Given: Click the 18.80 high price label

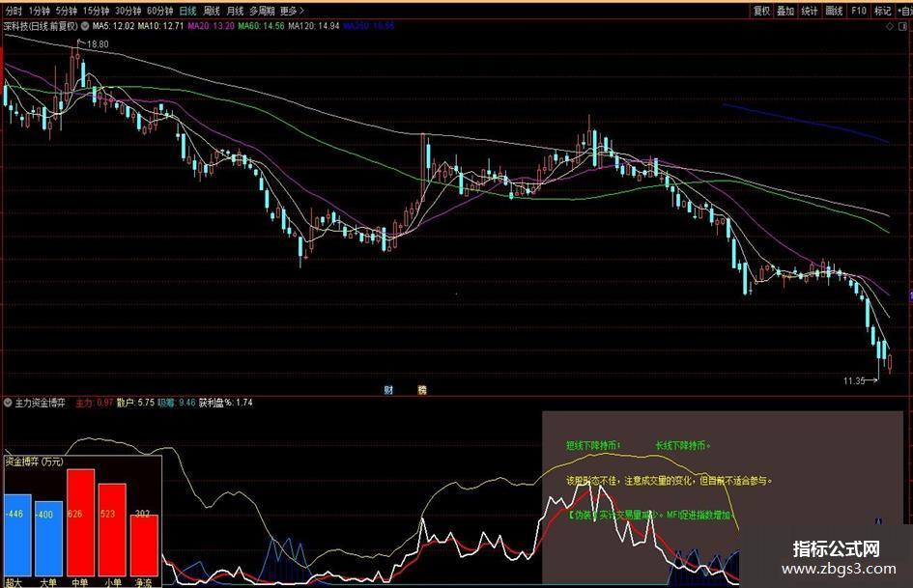Looking at the screenshot, I should 98,44.
